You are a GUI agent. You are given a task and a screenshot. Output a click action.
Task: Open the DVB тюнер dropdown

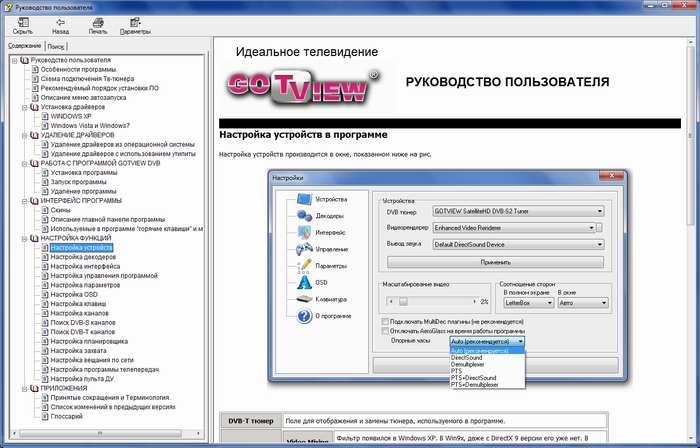click(518, 211)
